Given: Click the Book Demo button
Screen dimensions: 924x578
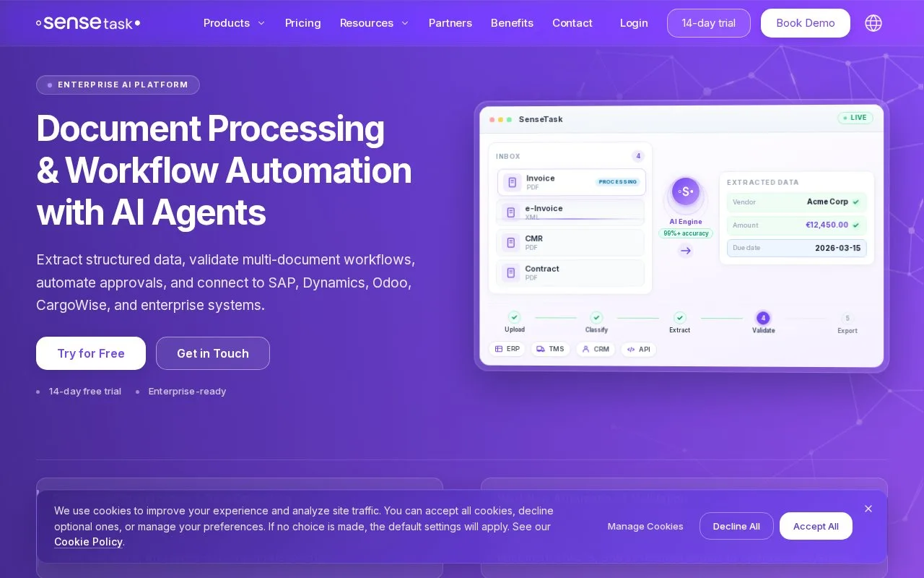Looking at the screenshot, I should coord(806,23).
